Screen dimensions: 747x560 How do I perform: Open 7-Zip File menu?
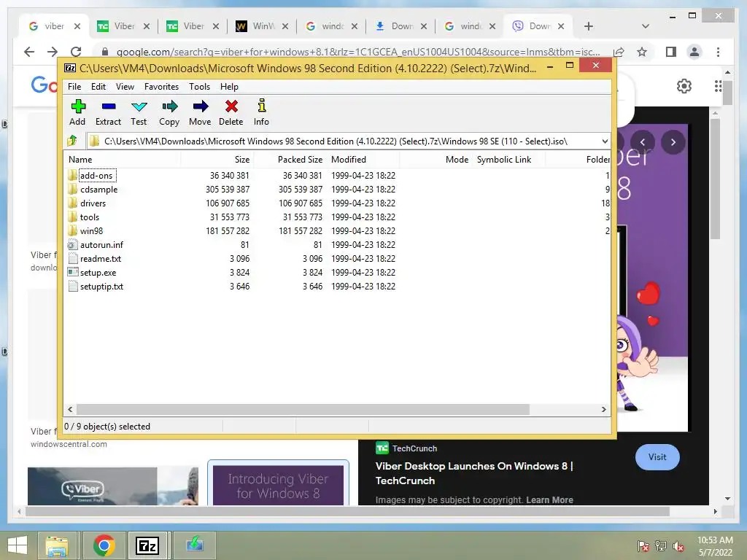click(74, 87)
